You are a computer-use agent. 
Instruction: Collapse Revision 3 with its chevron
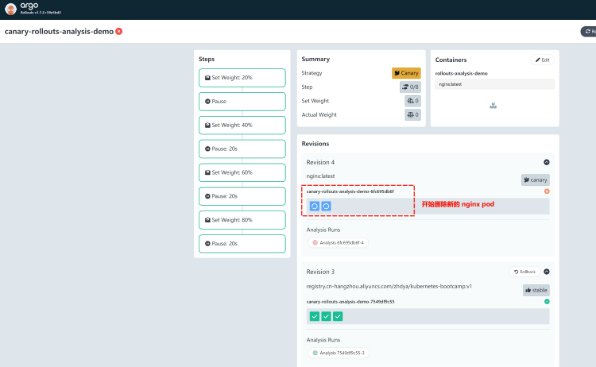pyautogui.click(x=547, y=272)
